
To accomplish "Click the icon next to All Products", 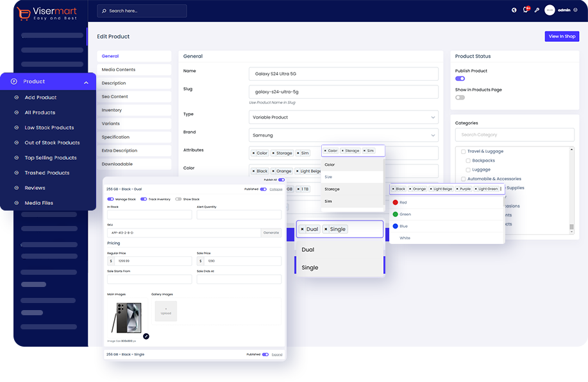I will pyautogui.click(x=17, y=112).
